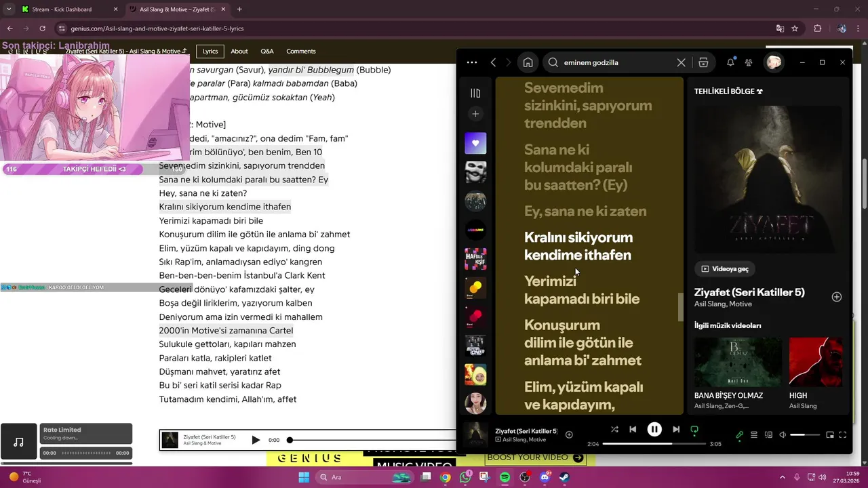
Task: Jump to lyric line "Ey, sana ne ki zaten"
Action: [x=585, y=211]
